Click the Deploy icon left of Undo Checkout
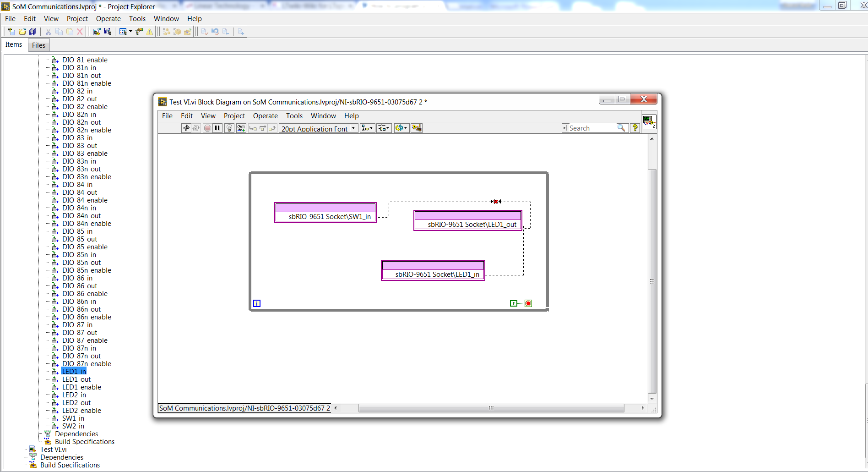This screenshot has width=868, height=472. tap(205, 32)
